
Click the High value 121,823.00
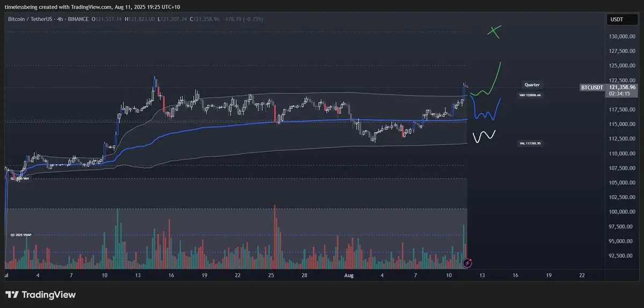[142, 19]
